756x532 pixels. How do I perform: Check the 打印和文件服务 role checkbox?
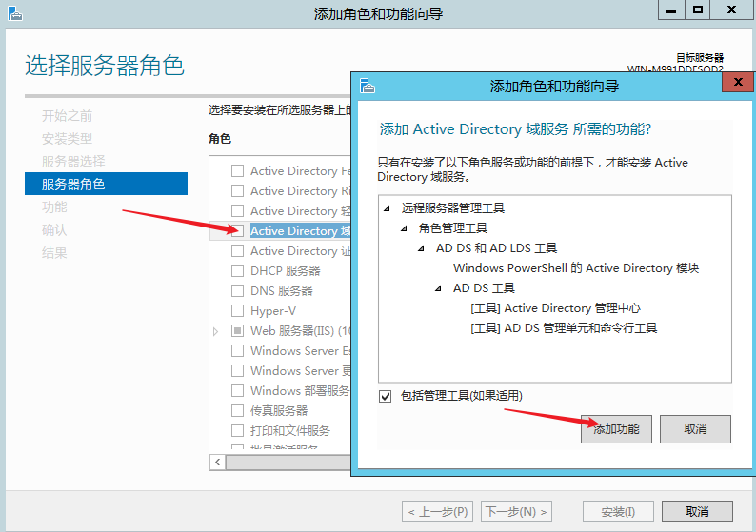pyautogui.click(x=237, y=430)
